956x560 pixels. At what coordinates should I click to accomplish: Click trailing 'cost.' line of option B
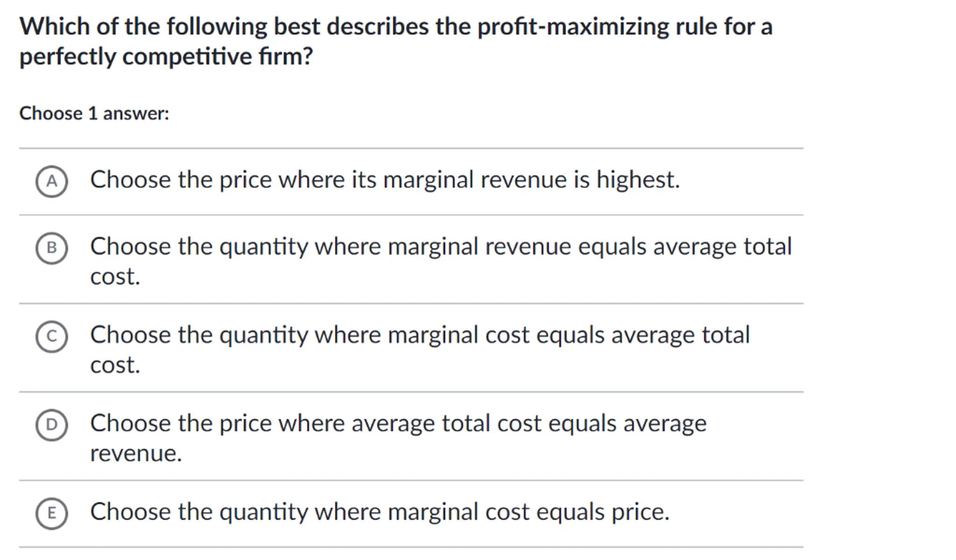click(115, 277)
